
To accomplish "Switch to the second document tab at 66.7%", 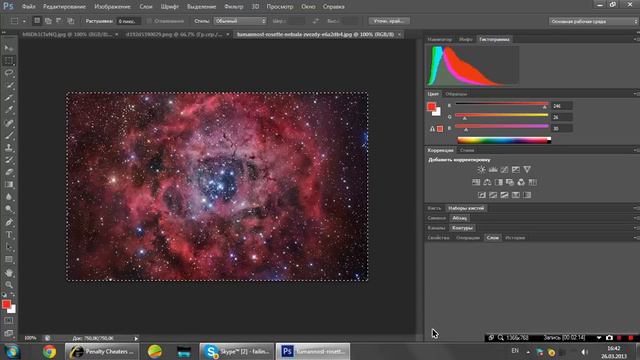I will pyautogui.click(x=174, y=35).
